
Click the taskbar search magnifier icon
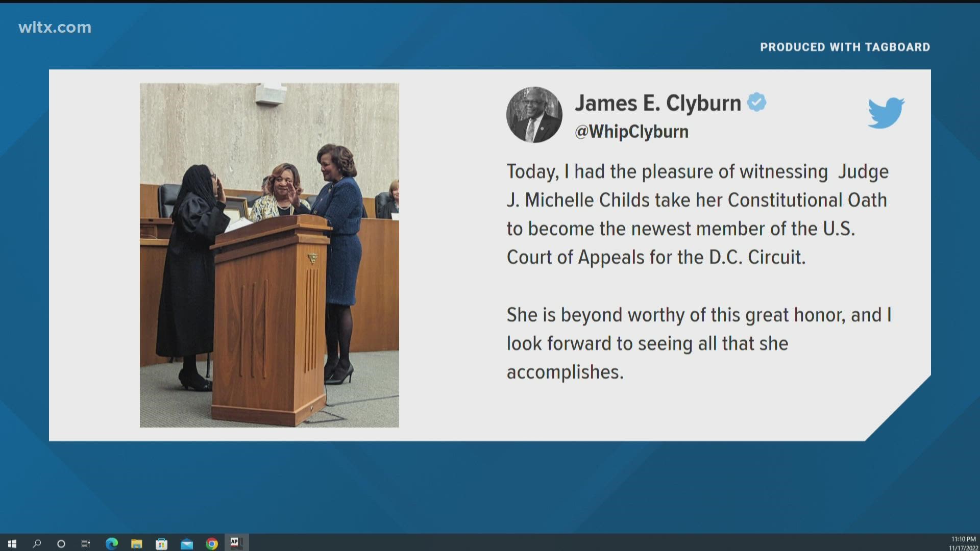[x=37, y=544]
